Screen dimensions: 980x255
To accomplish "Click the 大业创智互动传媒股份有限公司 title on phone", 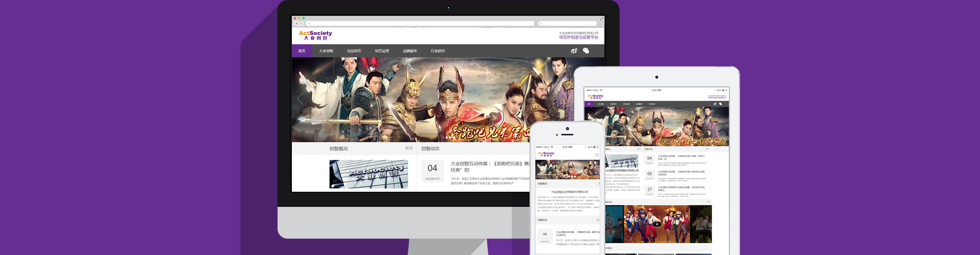I will pyautogui.click(x=569, y=192).
